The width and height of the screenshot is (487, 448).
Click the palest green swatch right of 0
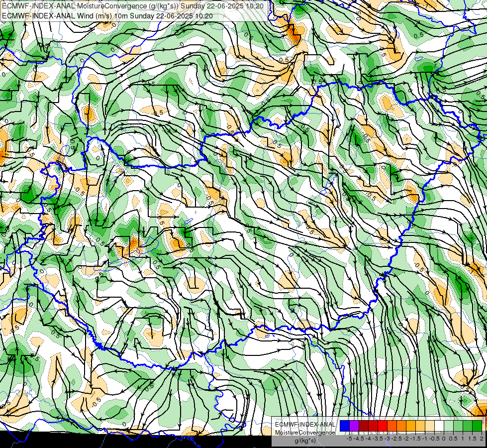[x=449, y=426]
